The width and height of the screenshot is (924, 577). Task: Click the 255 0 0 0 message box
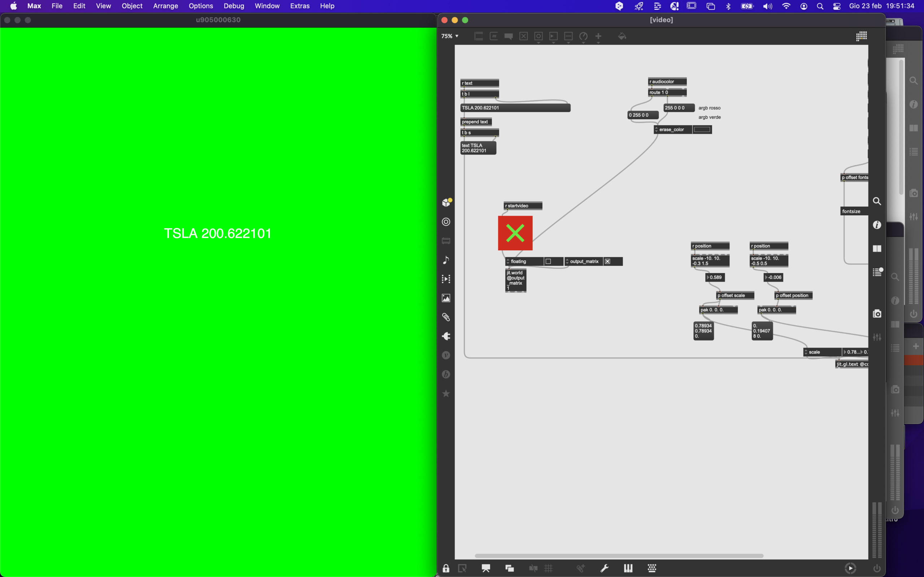point(679,108)
